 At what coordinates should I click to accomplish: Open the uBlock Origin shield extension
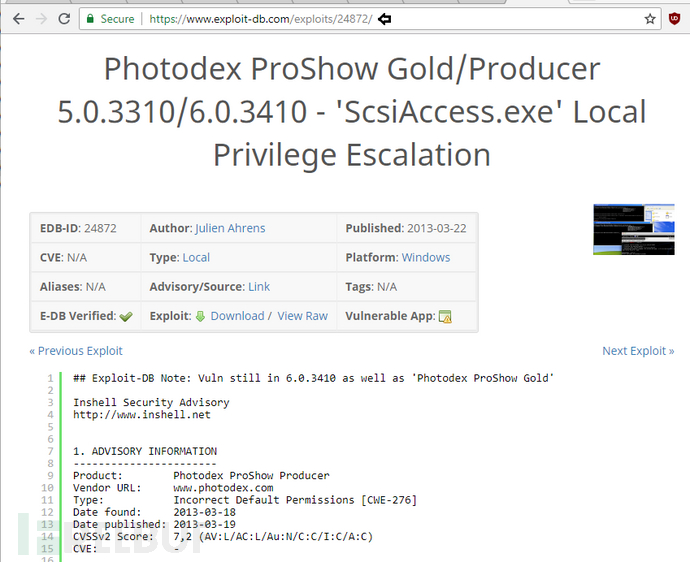(674, 19)
